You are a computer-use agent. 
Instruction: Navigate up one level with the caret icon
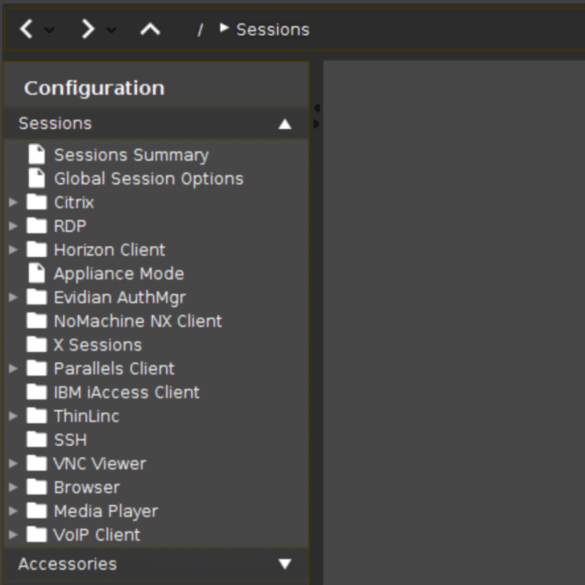point(150,29)
